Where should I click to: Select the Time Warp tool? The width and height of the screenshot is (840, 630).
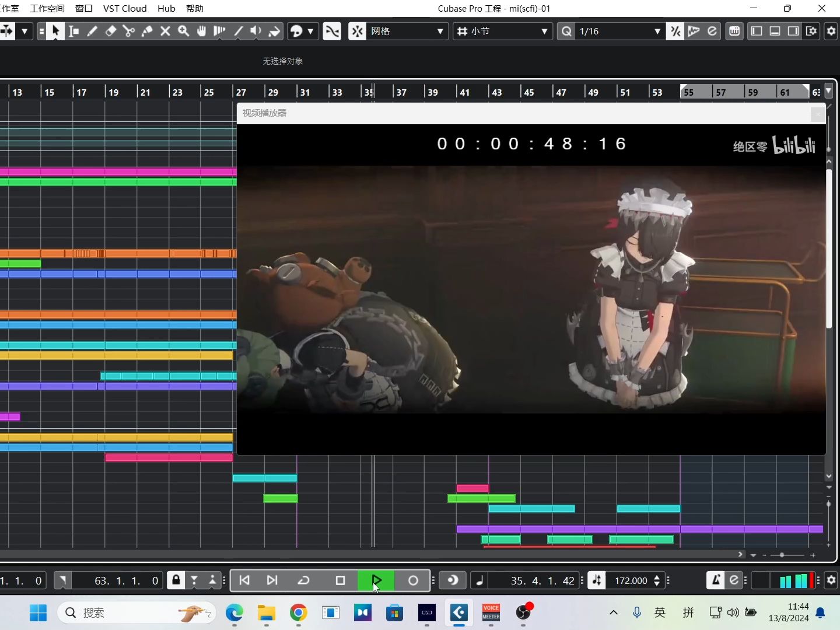[x=220, y=31]
